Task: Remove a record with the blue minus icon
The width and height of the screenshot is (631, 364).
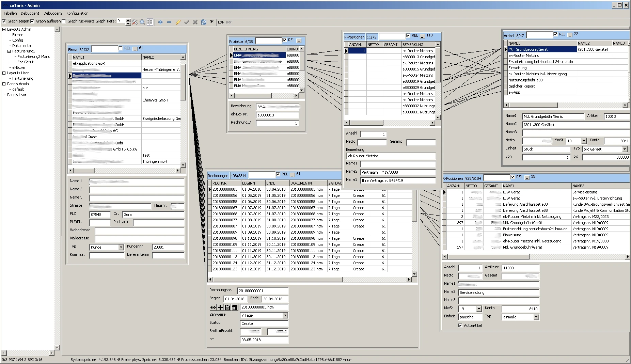Action: pos(169,22)
